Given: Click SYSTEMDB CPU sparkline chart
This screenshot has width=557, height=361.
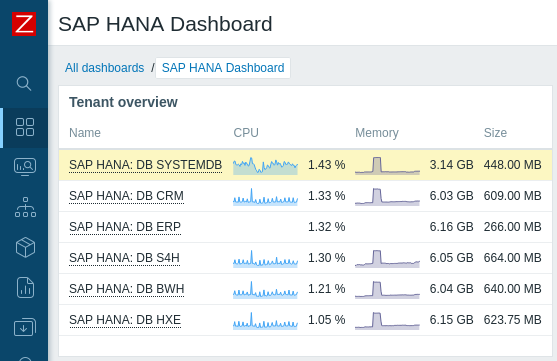Looking at the screenshot, I should (265, 165).
